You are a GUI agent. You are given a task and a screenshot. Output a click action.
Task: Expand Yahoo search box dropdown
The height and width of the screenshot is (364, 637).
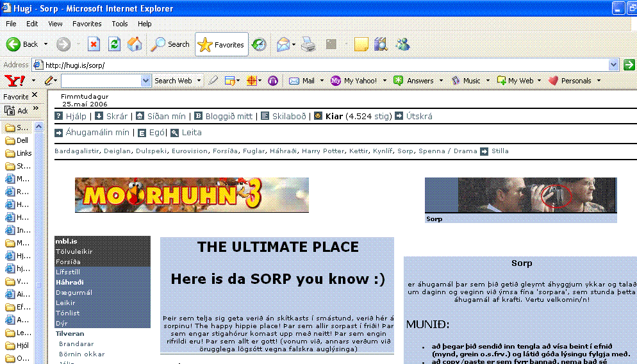pyautogui.click(x=146, y=81)
